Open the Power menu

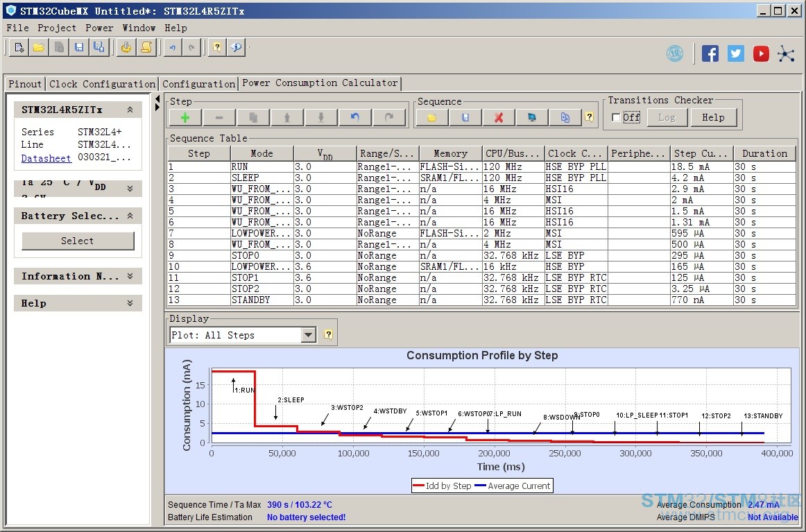99,28
